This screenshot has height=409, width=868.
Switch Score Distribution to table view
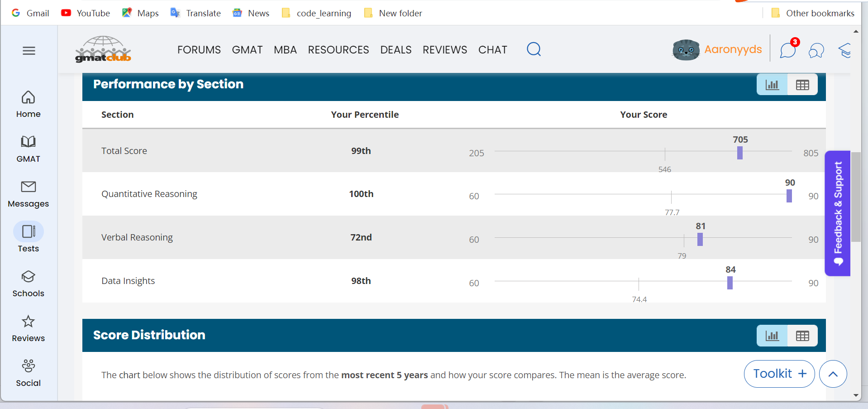pos(802,336)
